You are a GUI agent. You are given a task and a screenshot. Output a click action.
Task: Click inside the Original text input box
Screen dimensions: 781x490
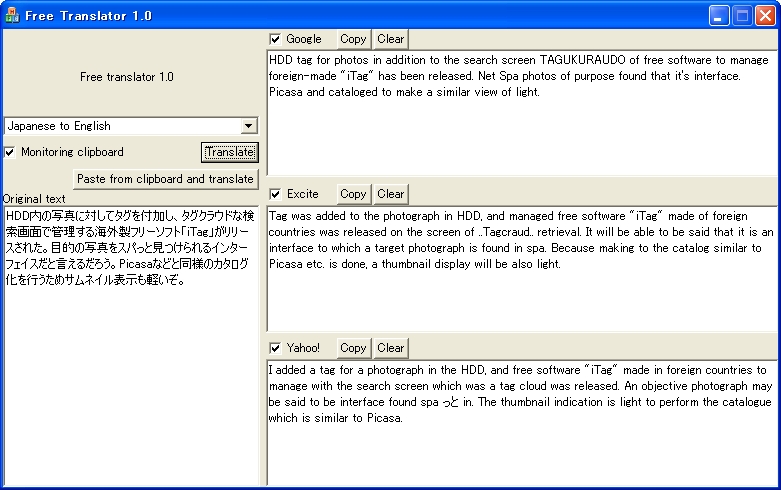click(x=131, y=346)
